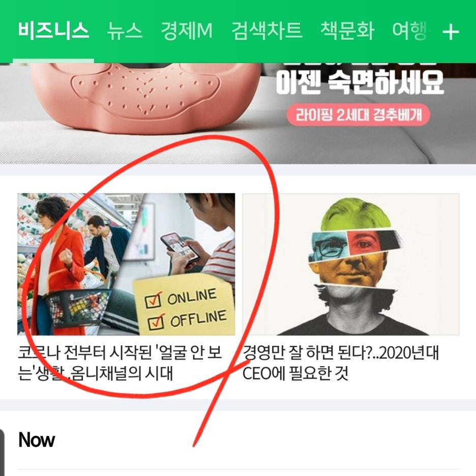Viewport: 476px width, 476px height.
Task: Tap the plus icon to add categories
Action: (451, 32)
